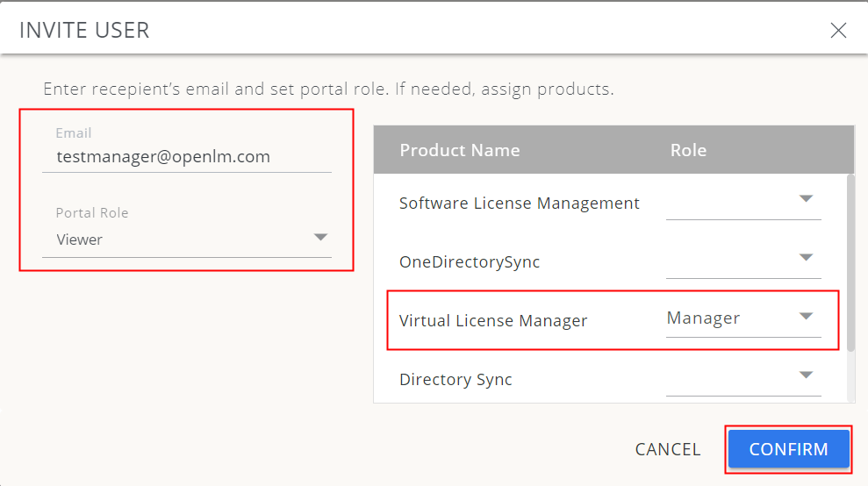This screenshot has height=486, width=868.
Task: Expand Directory Sync role dropdown
Action: (806, 375)
